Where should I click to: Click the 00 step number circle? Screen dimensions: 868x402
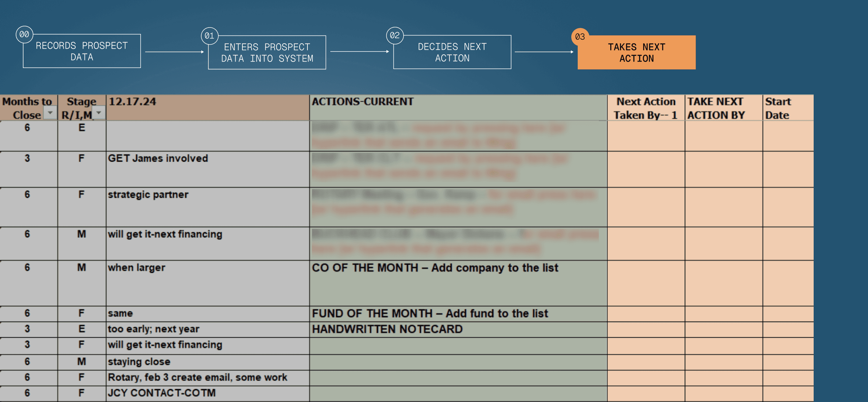tap(24, 34)
